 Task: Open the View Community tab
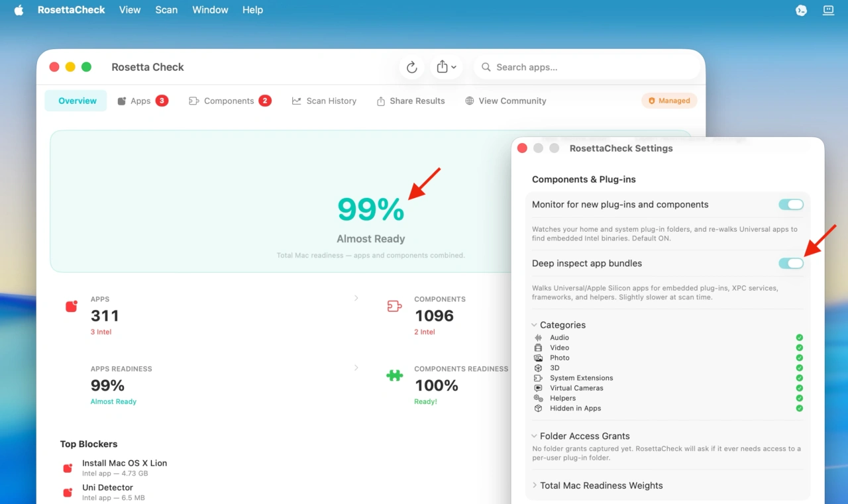coord(505,101)
